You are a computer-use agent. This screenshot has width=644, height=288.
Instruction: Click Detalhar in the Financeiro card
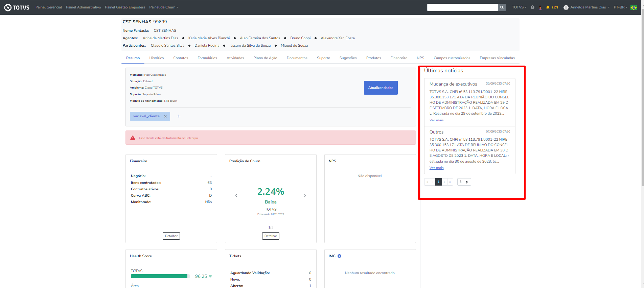[x=171, y=236]
